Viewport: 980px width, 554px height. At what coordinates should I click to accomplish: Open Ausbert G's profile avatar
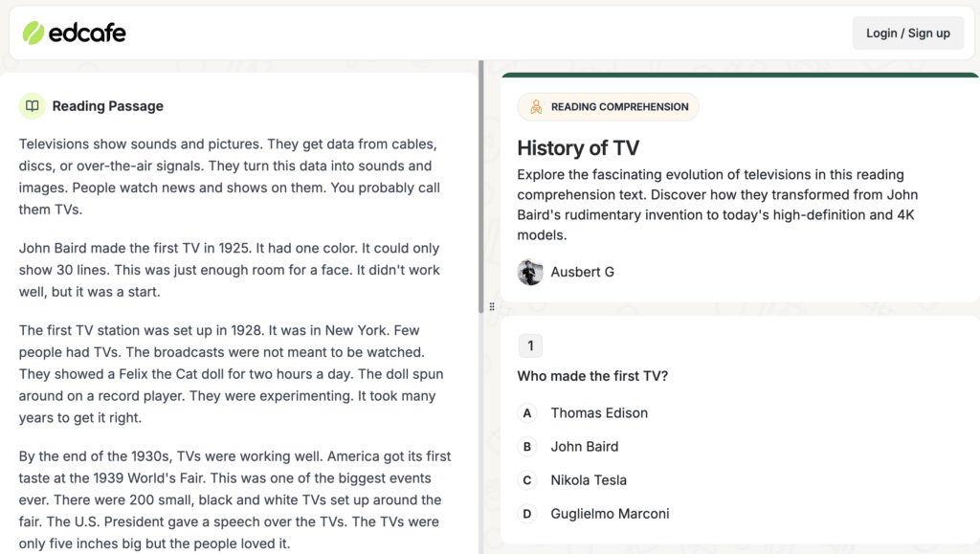pos(530,272)
